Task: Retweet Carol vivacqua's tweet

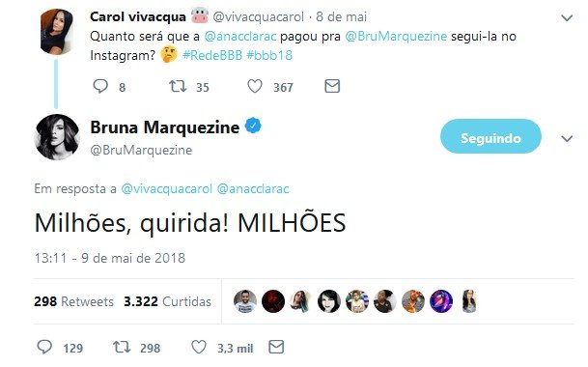Action: [178, 86]
